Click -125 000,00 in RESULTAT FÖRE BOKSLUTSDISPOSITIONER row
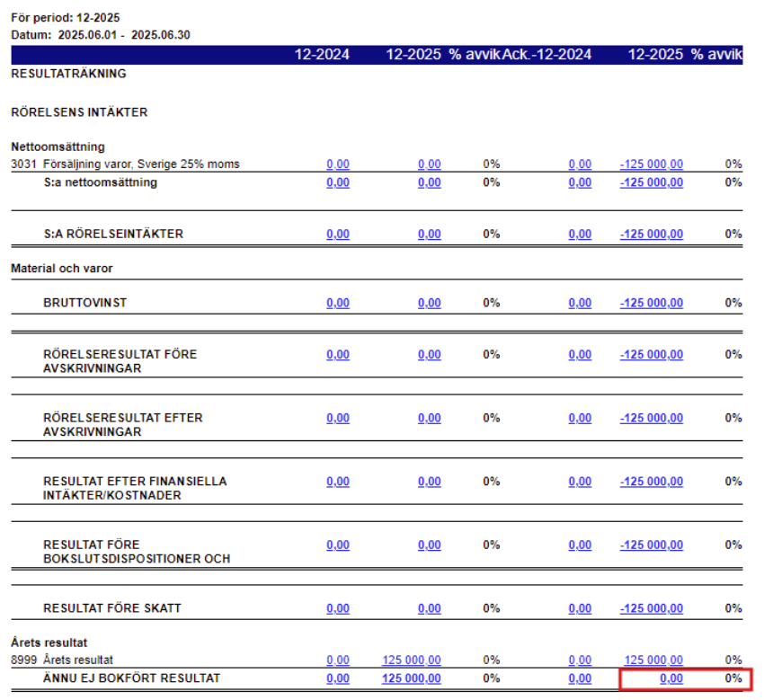The image size is (764, 700). [651, 545]
